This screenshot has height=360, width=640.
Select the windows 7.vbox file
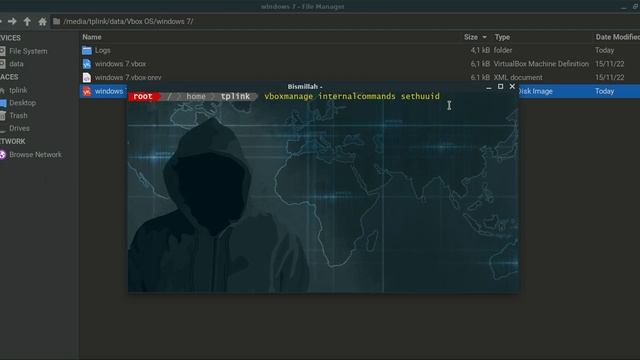click(x=359, y=64)
